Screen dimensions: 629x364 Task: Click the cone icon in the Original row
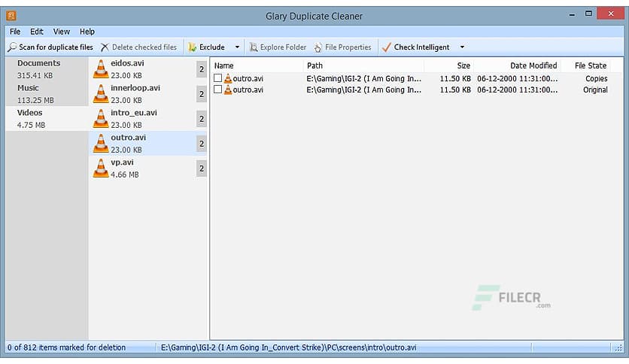[x=228, y=89]
